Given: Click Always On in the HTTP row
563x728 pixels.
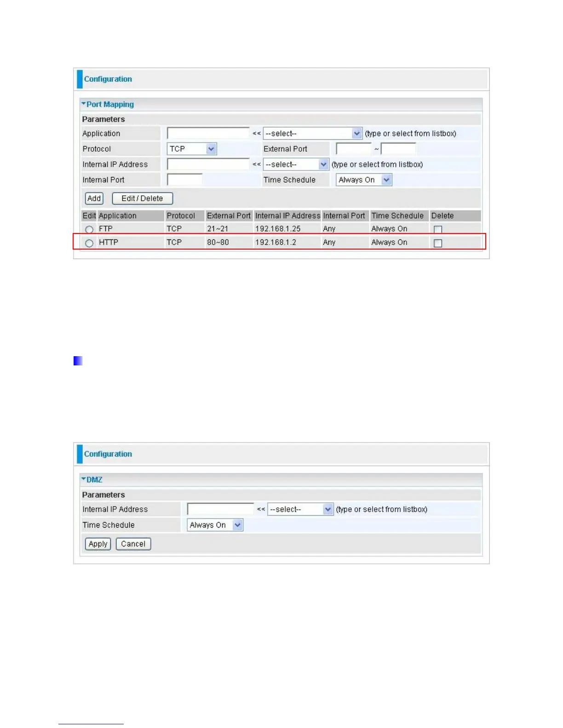Looking at the screenshot, I should pyautogui.click(x=390, y=242).
